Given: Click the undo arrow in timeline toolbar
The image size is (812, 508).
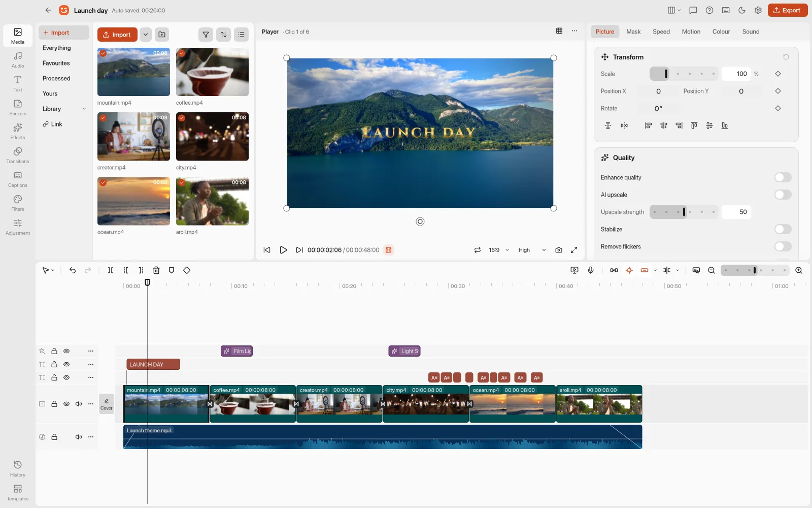Looking at the screenshot, I should tap(73, 270).
